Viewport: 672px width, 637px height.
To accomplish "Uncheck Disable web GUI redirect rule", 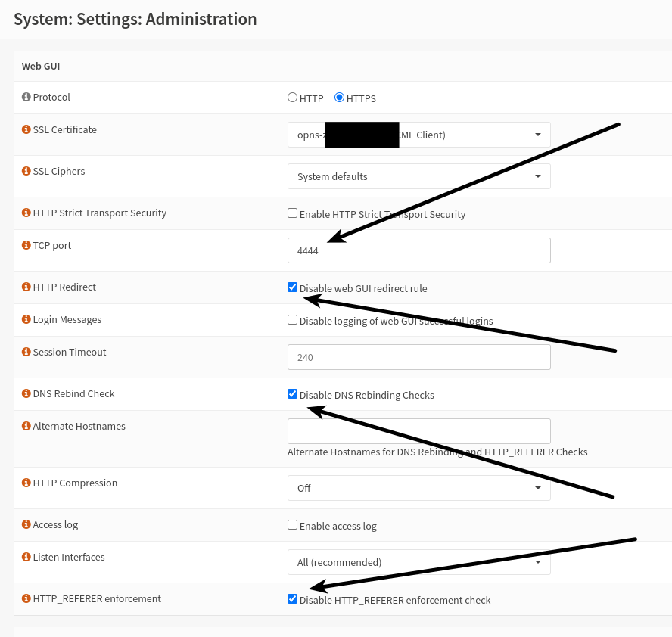I will click(x=292, y=287).
